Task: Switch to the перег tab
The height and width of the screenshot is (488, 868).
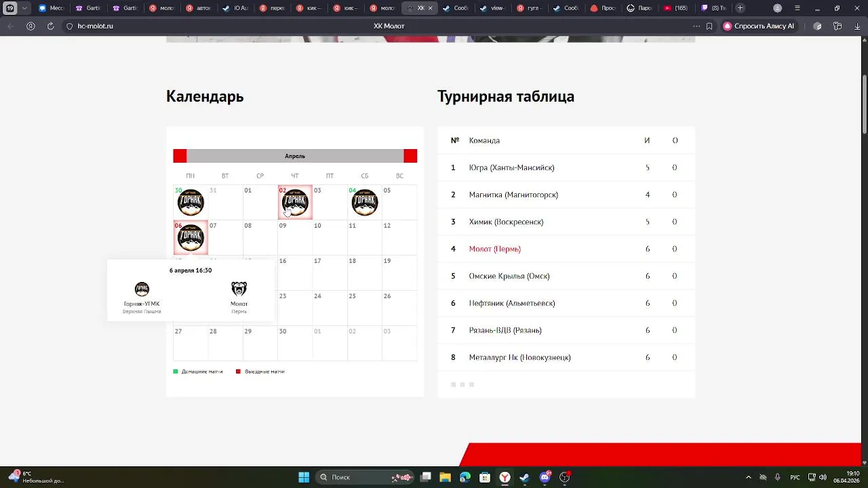Action: click(272, 8)
